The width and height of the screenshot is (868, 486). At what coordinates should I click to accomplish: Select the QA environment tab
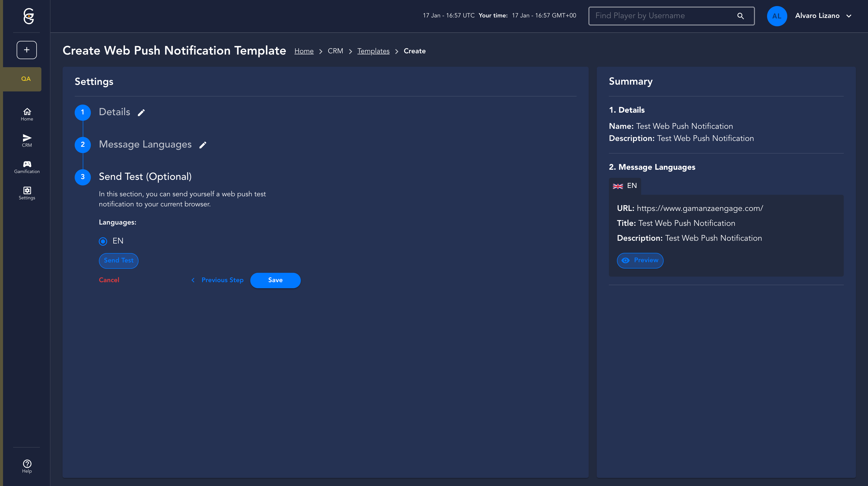coord(25,79)
